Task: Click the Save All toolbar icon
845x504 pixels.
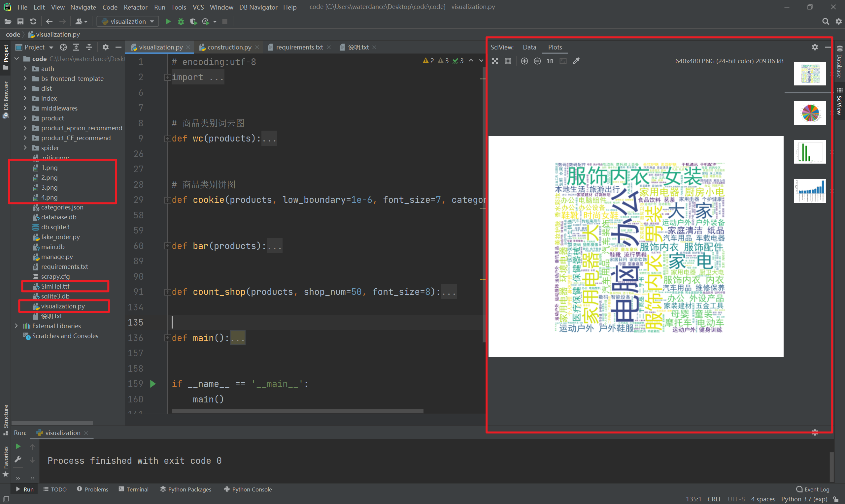Action: (20, 21)
